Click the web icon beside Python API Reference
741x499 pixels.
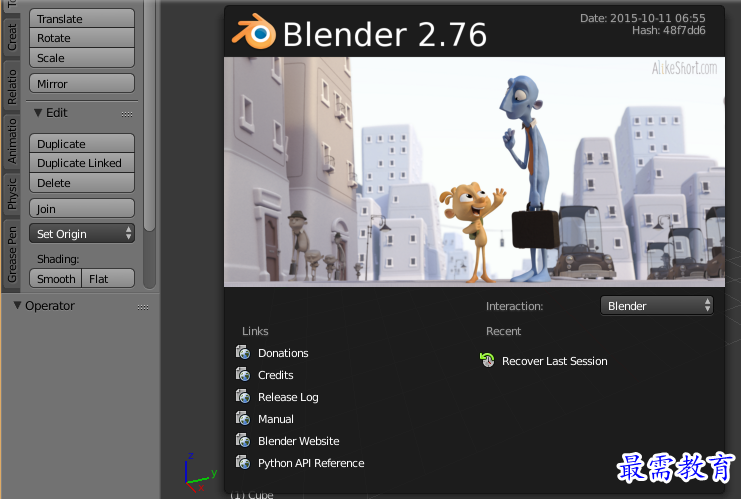(243, 462)
